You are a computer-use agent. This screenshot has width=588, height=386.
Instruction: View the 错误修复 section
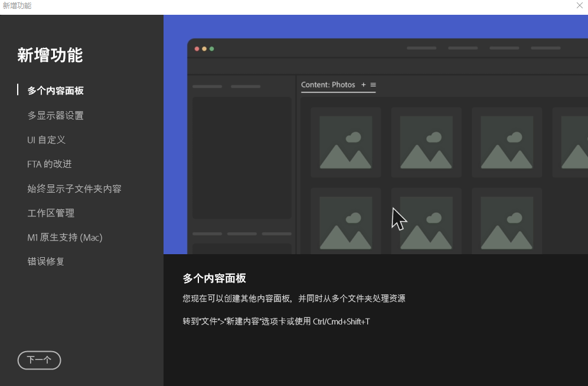point(45,261)
